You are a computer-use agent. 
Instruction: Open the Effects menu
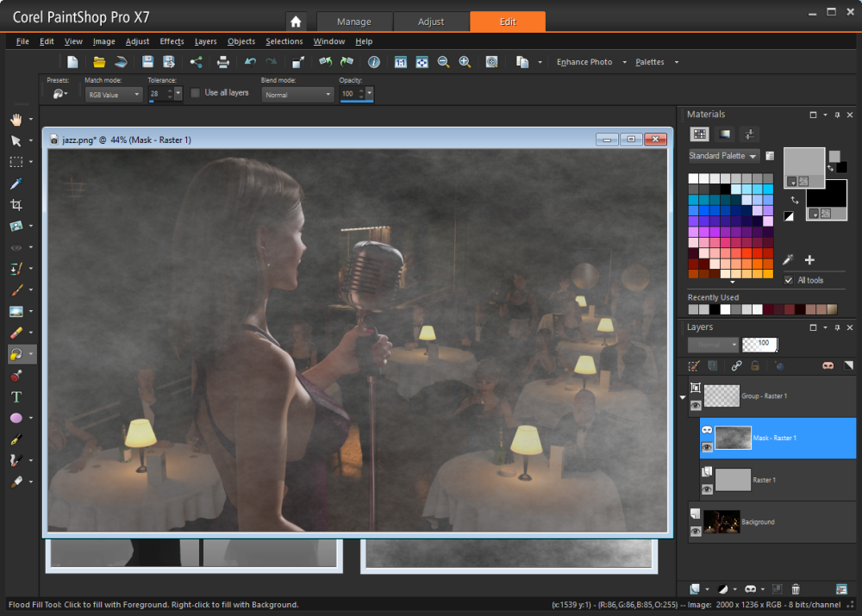tap(172, 41)
